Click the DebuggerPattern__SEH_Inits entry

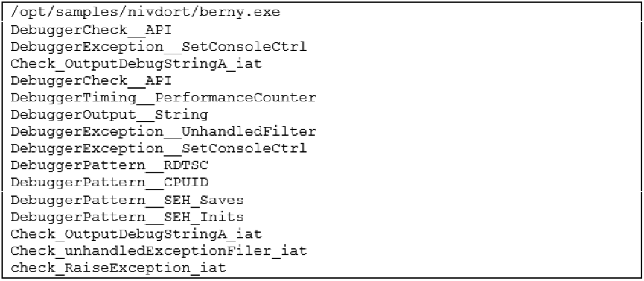127,217
